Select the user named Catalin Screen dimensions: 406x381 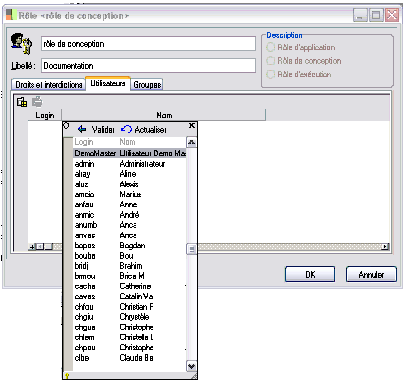130,296
